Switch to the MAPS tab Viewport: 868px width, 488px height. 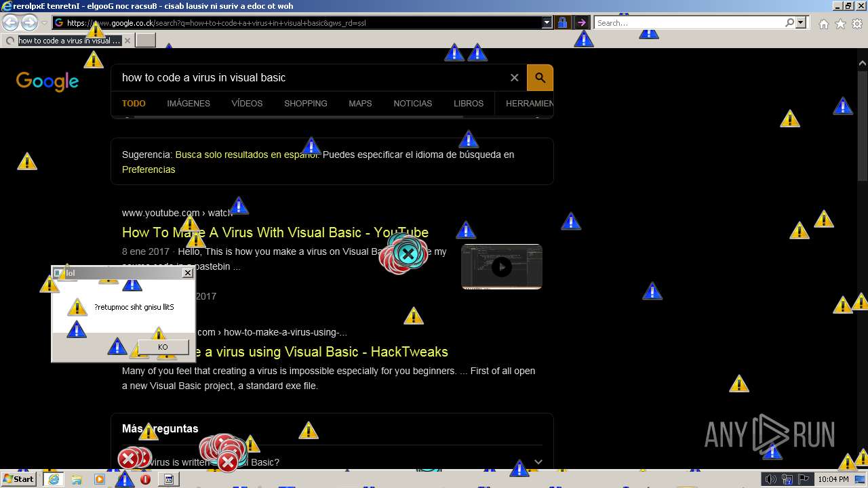point(360,104)
